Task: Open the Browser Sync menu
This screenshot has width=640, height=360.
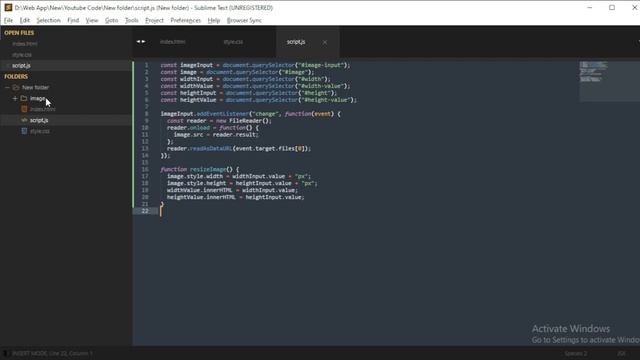Action: pos(244,20)
